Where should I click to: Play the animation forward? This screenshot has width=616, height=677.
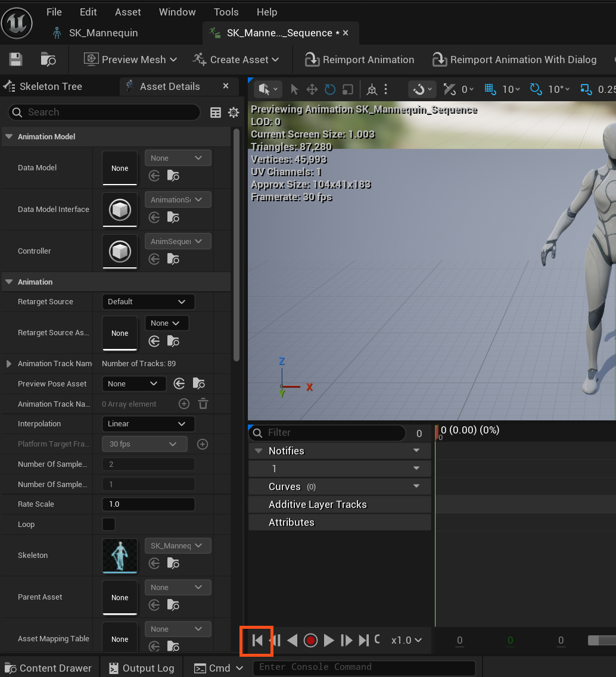[329, 640]
